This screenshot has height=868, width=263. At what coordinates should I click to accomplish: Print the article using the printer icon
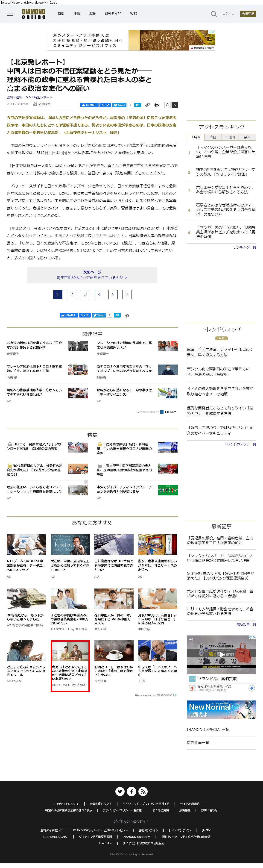(x=157, y=105)
